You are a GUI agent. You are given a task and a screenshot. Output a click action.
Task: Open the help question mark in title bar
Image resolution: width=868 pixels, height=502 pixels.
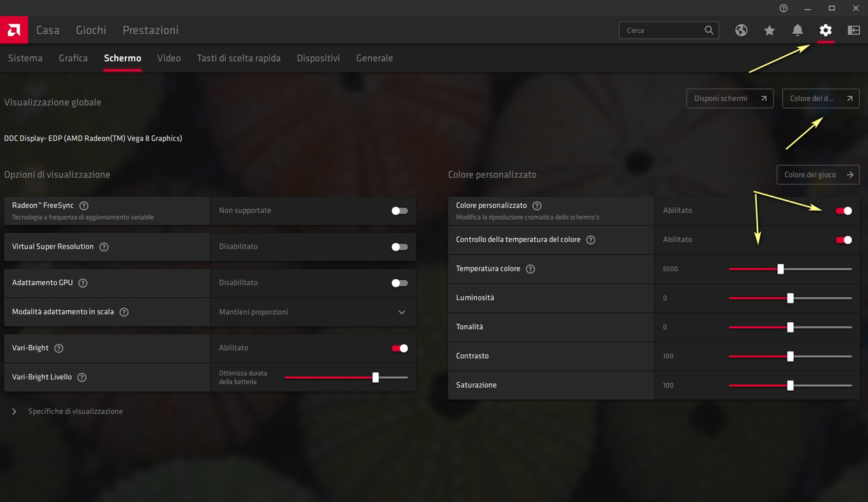tap(784, 8)
